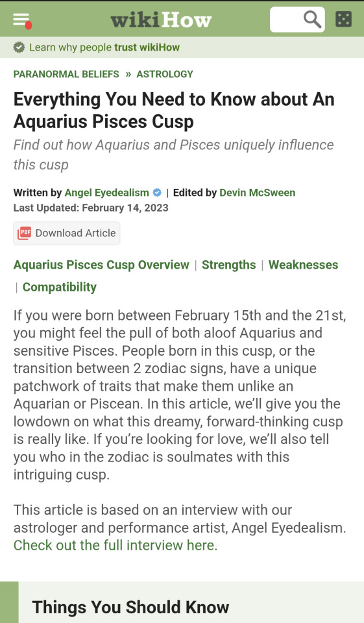Go to the wikiHow home logo

(x=161, y=19)
